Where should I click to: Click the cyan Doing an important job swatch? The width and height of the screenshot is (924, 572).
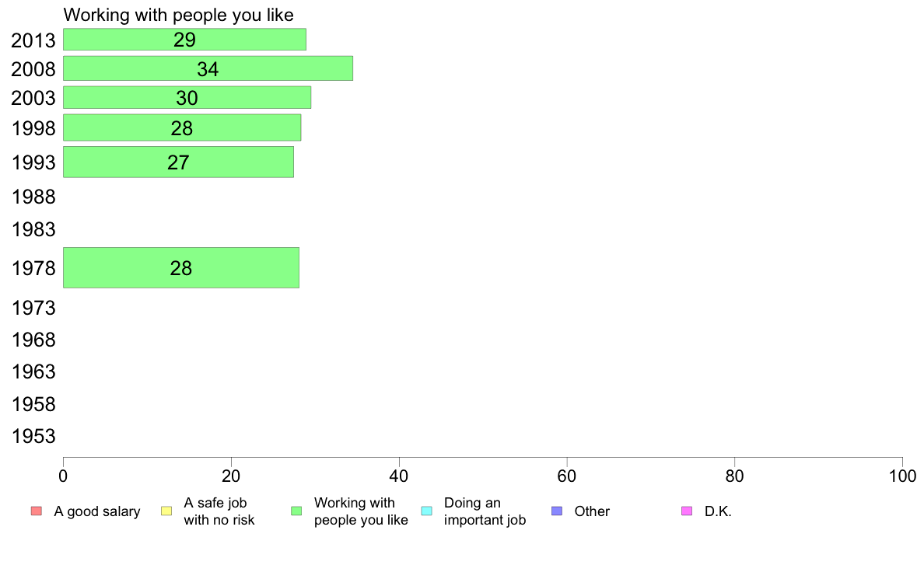click(427, 511)
